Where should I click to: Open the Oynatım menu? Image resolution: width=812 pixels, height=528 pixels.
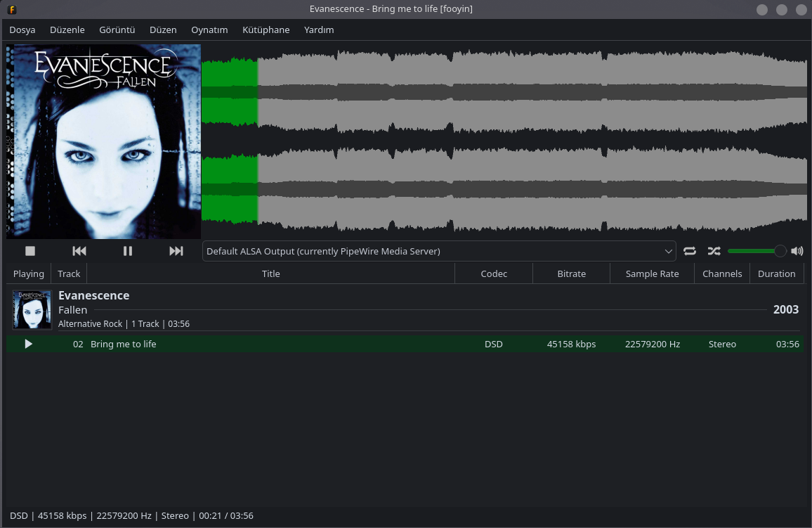209,30
